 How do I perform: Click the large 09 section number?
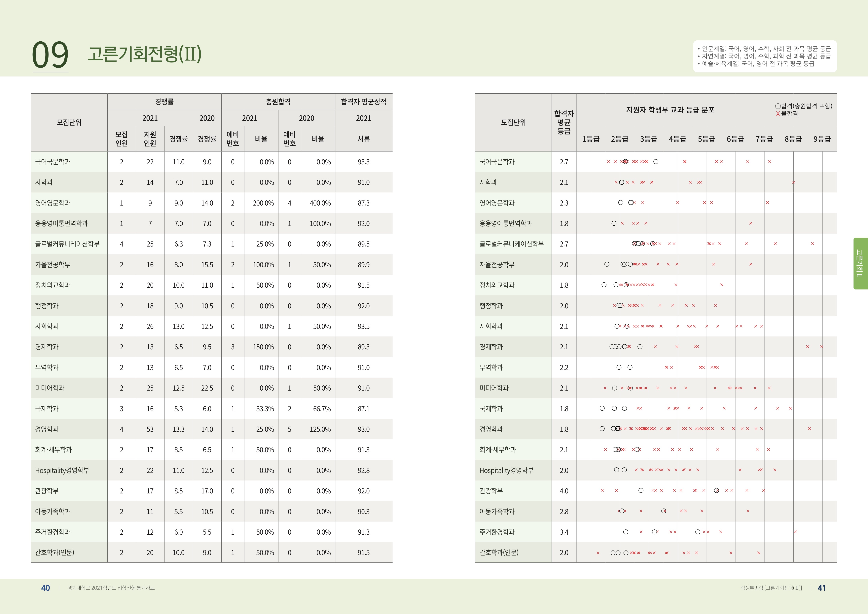(x=50, y=55)
